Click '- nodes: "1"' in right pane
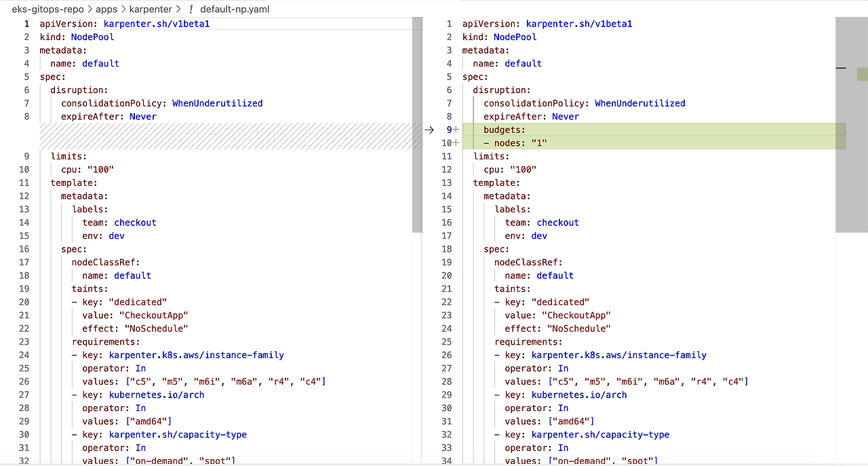 click(x=515, y=143)
